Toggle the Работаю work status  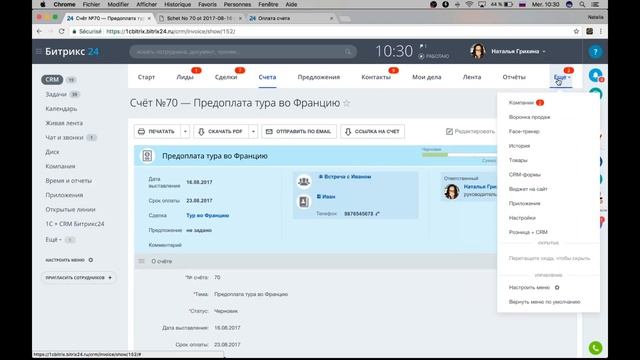(x=434, y=56)
